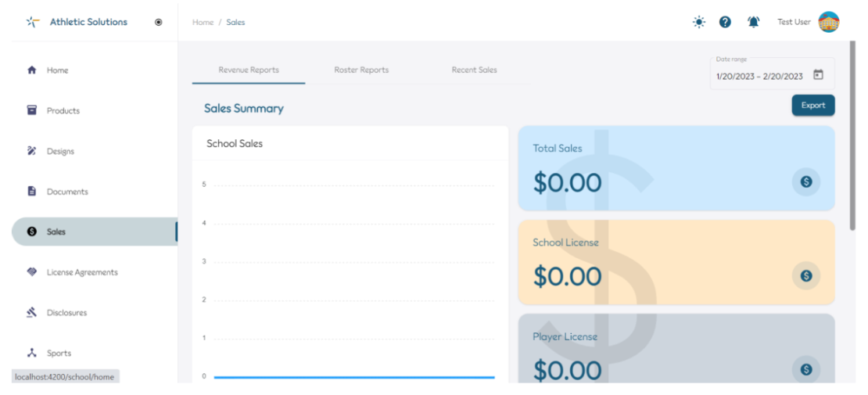
Task: Click Test User name in header
Action: (x=794, y=22)
